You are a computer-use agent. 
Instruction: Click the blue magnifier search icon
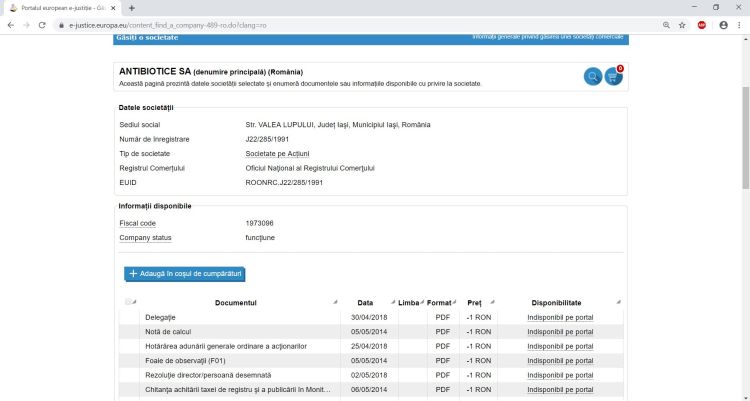593,77
